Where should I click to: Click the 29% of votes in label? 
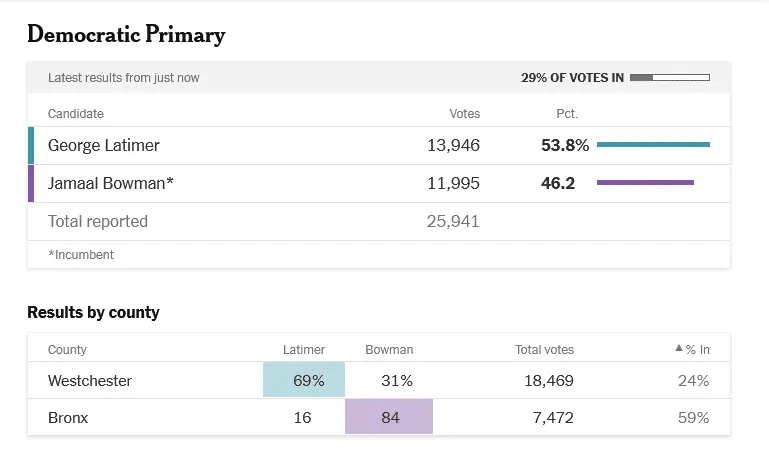(x=571, y=77)
